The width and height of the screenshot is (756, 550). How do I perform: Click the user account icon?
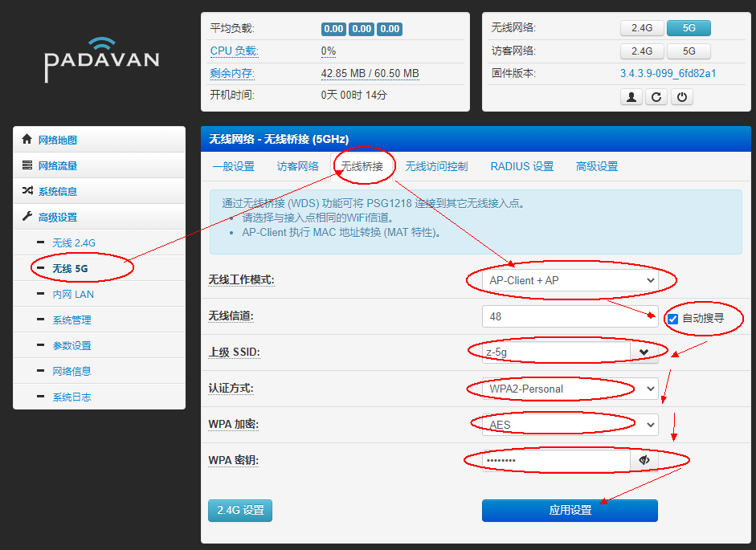pyautogui.click(x=632, y=96)
